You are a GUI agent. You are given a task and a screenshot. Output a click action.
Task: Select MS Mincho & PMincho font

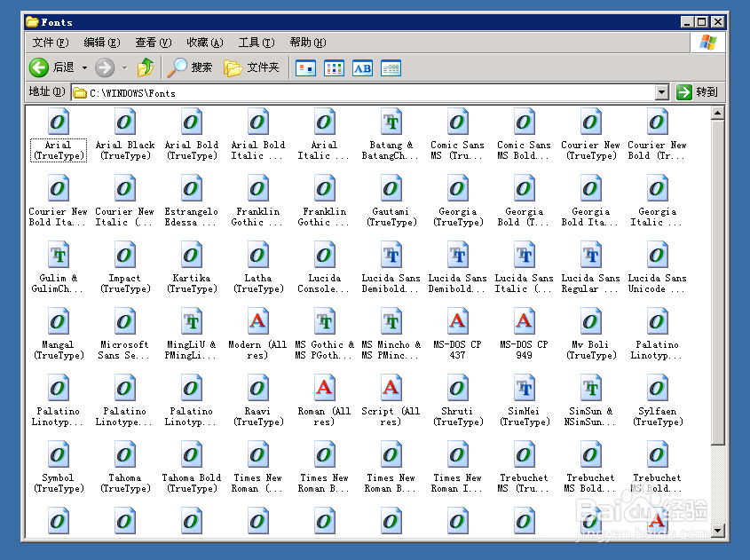click(391, 321)
